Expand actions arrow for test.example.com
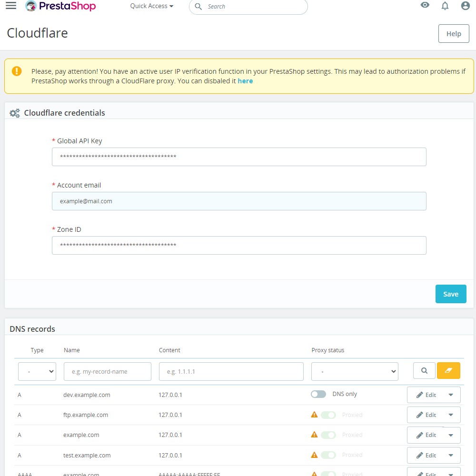This screenshot has height=476, width=476. [x=450, y=455]
